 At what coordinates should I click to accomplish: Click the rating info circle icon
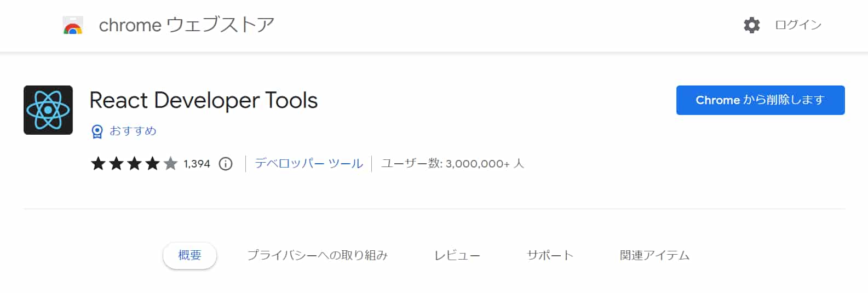[x=226, y=164]
